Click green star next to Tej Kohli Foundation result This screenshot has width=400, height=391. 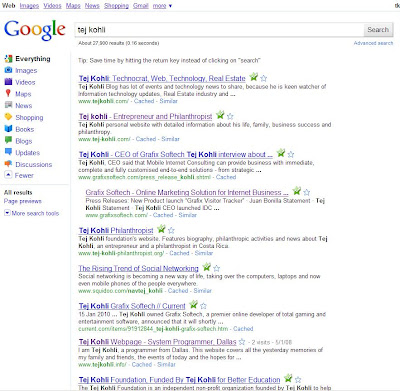pos(288,378)
